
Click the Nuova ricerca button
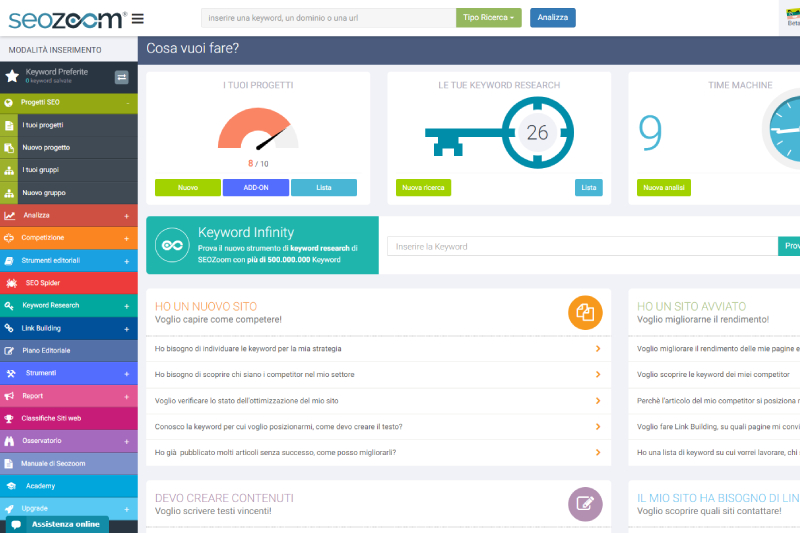(x=423, y=188)
